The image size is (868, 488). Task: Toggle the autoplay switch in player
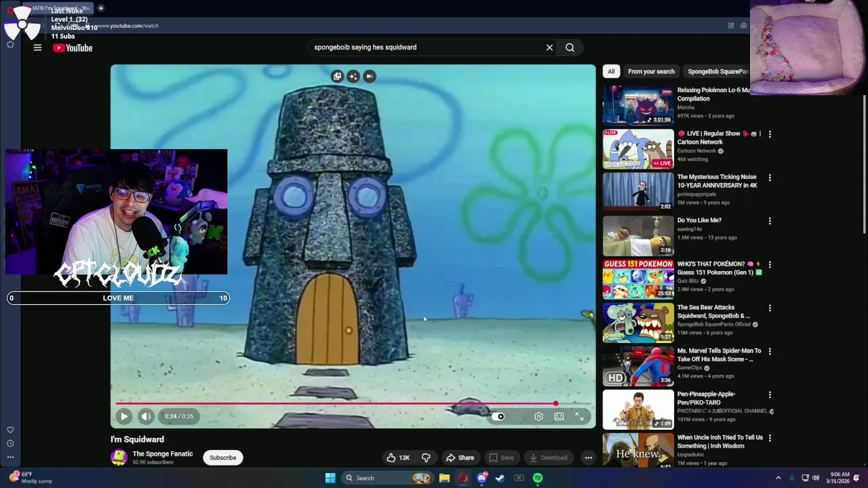[498, 416]
